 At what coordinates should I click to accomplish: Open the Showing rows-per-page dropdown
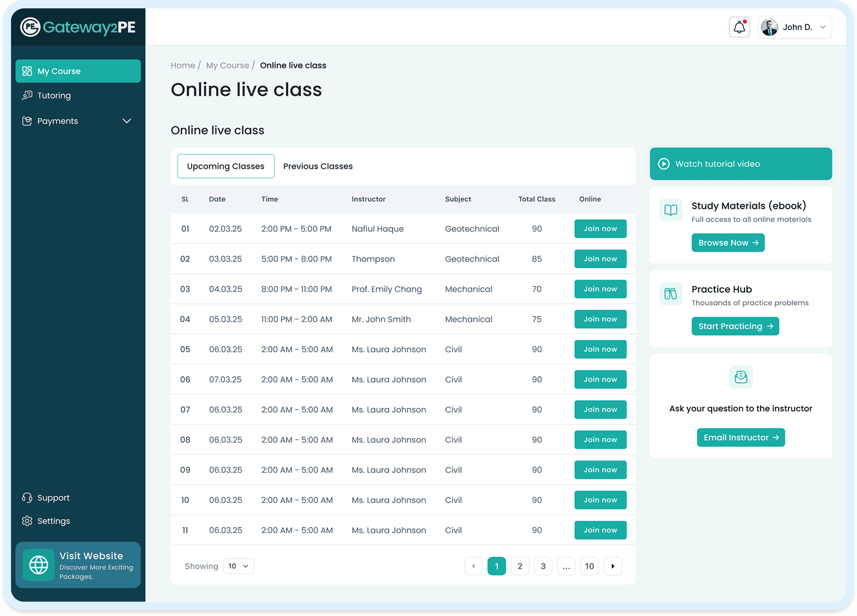(x=238, y=566)
